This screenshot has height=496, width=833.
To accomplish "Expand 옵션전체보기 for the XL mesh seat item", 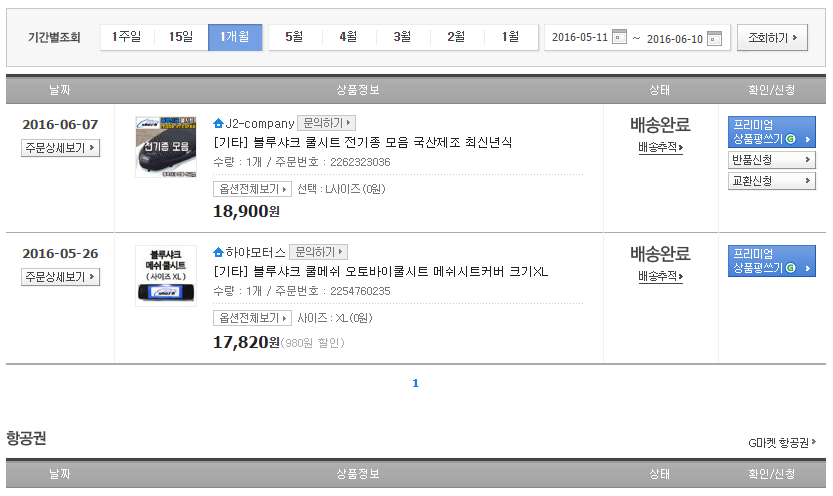I will [x=252, y=318].
